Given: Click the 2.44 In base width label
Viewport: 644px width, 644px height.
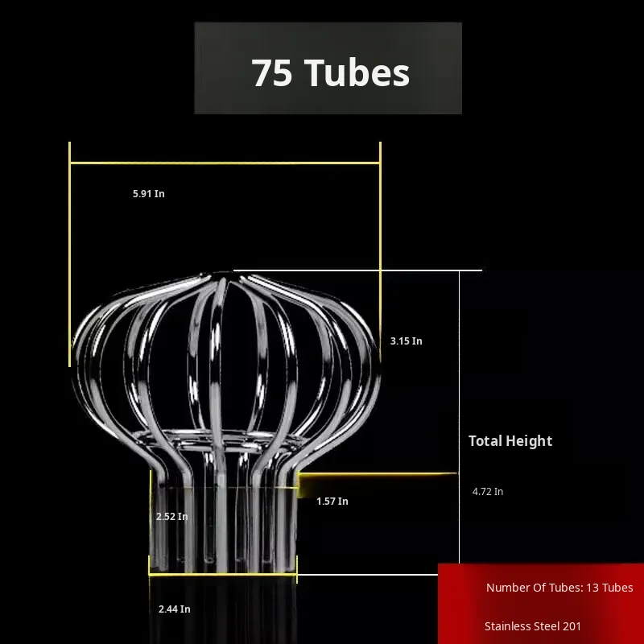Looking at the screenshot, I should pyautogui.click(x=174, y=609).
